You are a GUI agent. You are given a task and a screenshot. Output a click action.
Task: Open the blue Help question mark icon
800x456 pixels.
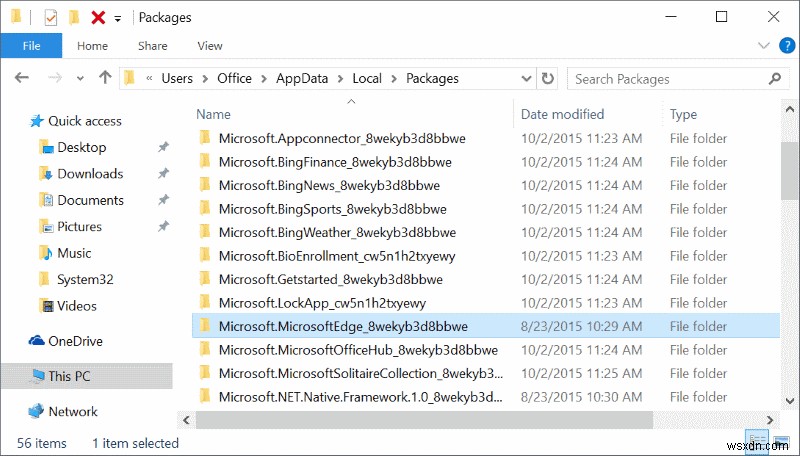(787, 46)
